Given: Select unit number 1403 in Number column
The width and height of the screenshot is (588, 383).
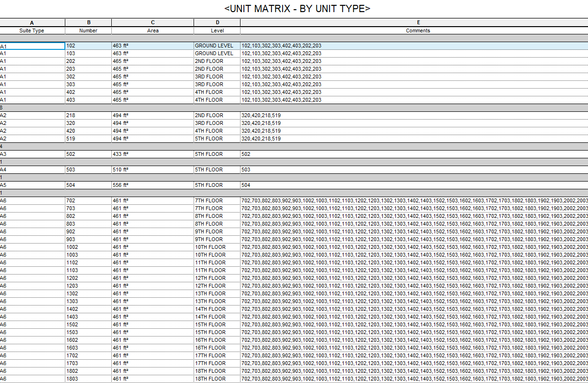Looking at the screenshot, I should pyautogui.click(x=89, y=317).
